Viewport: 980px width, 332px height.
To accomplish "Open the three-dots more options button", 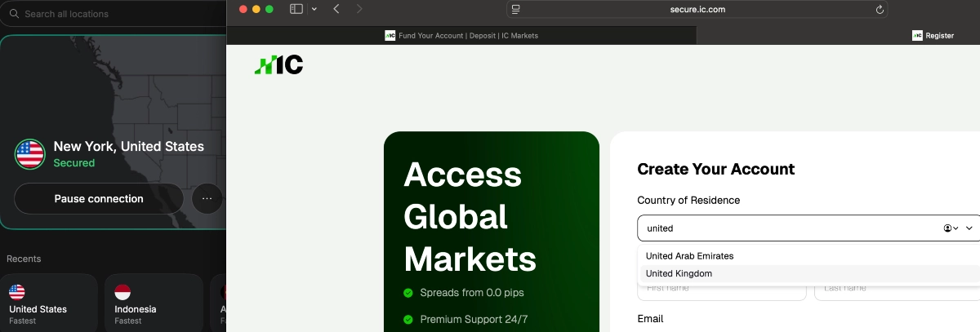I will pos(207,198).
